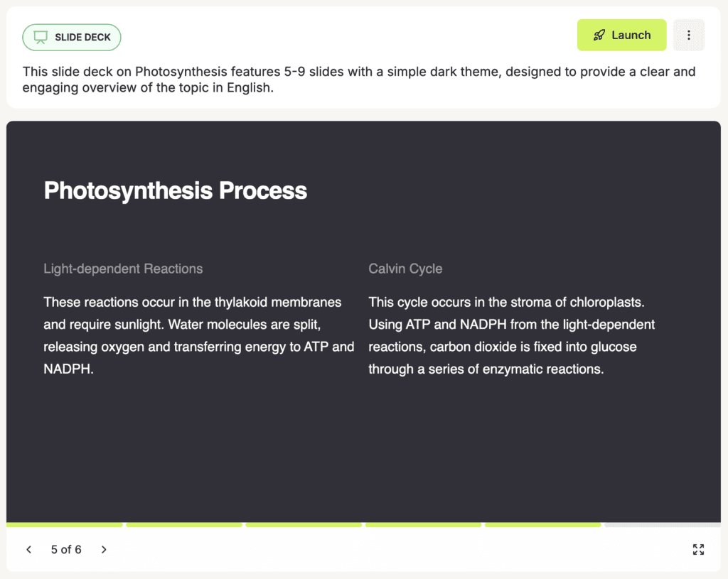
Task: Launch the slide deck presentation
Action: coord(621,36)
